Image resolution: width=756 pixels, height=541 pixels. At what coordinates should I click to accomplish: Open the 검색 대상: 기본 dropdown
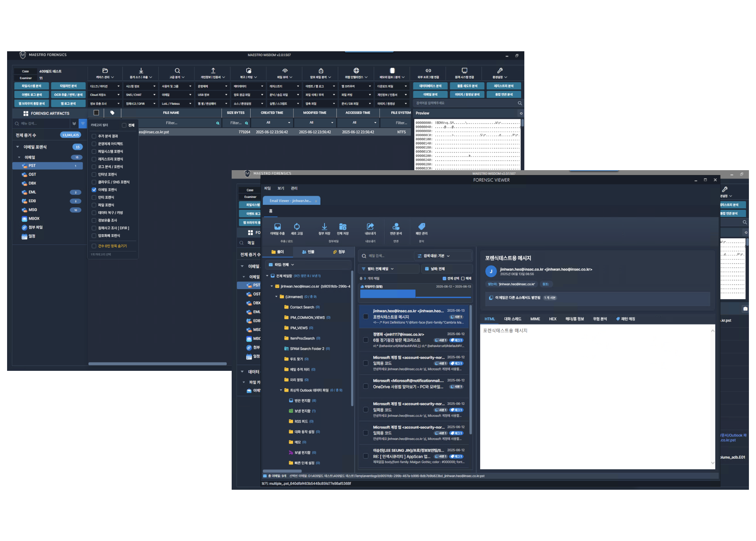click(443, 256)
